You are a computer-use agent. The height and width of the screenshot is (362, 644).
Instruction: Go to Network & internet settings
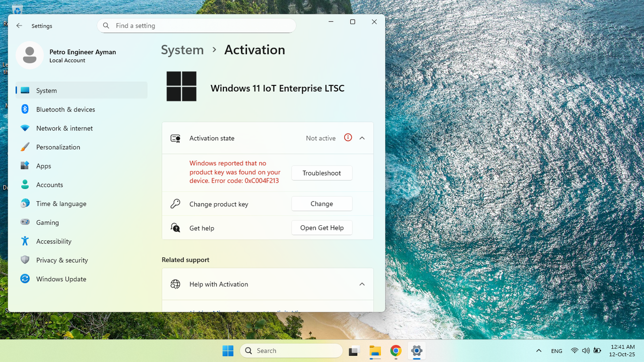point(82,128)
